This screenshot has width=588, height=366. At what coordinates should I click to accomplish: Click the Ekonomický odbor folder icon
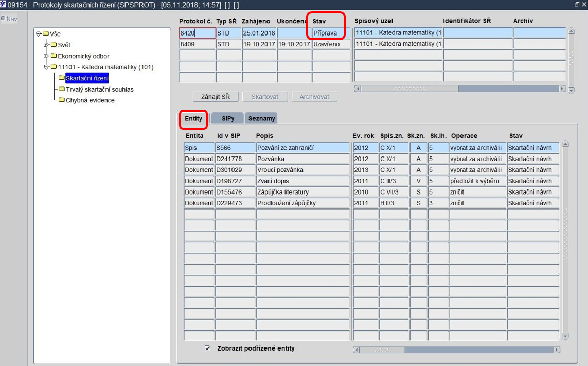[x=54, y=56]
